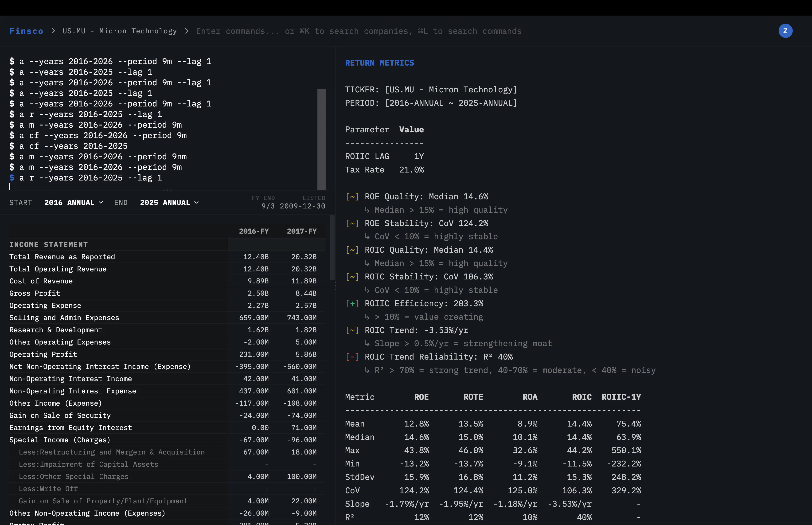Click the 1.62B Research & Development value

point(258,330)
